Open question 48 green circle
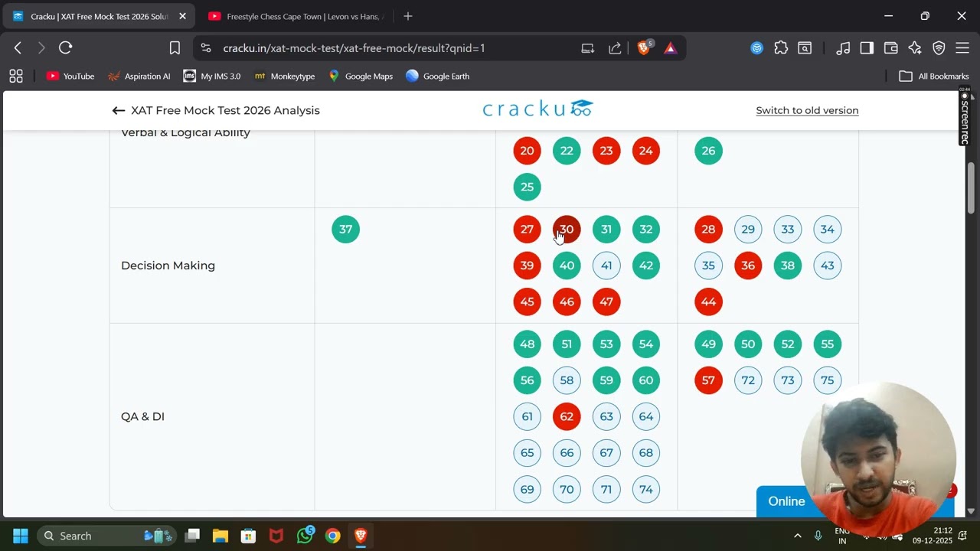Viewport: 980px width, 551px height. (x=527, y=344)
